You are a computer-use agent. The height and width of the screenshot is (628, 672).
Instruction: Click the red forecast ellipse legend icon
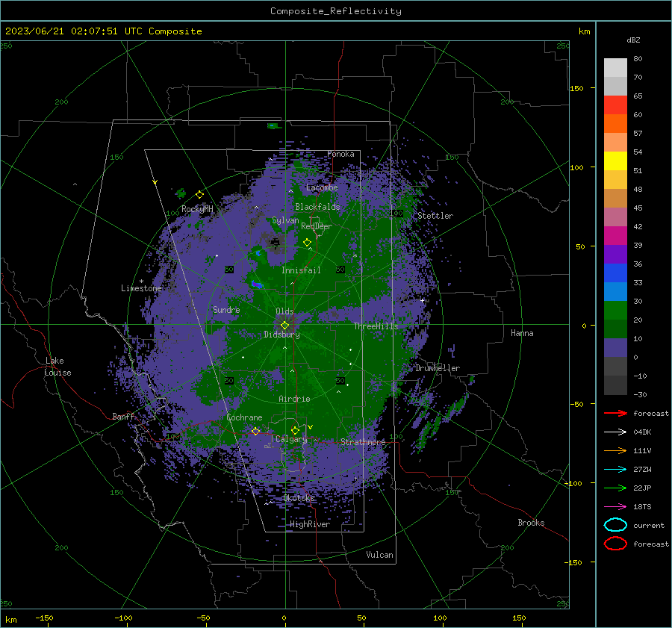click(x=615, y=544)
